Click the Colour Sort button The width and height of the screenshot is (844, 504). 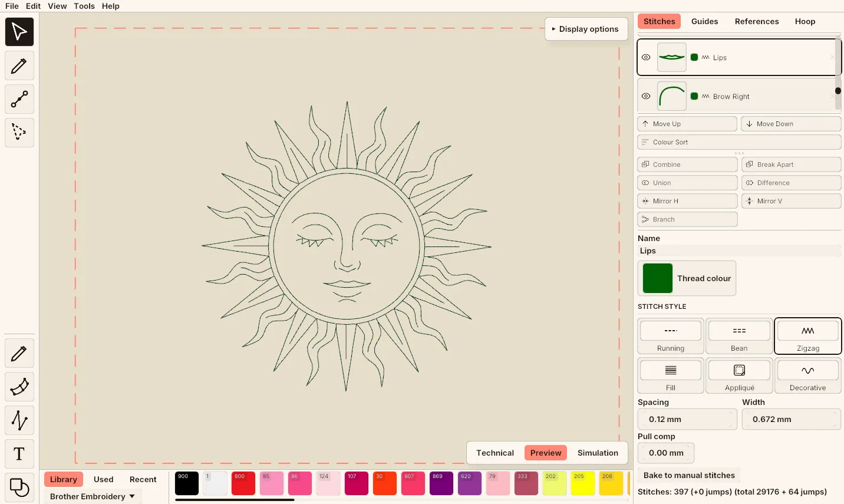tap(739, 142)
